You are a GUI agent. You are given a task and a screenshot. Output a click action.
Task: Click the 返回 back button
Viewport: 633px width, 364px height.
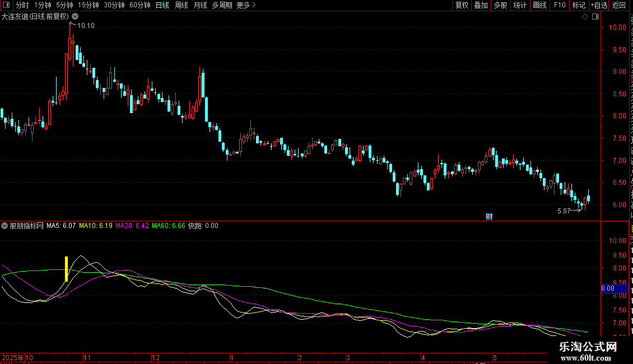(619, 5)
